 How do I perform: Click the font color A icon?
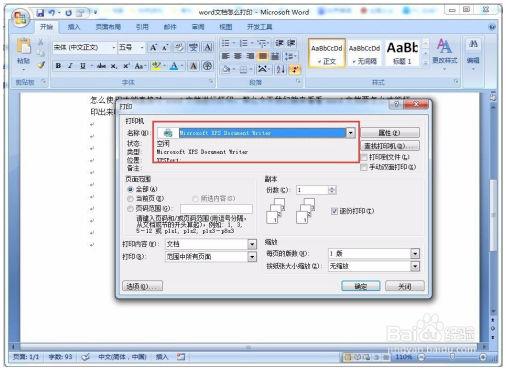click(174, 66)
